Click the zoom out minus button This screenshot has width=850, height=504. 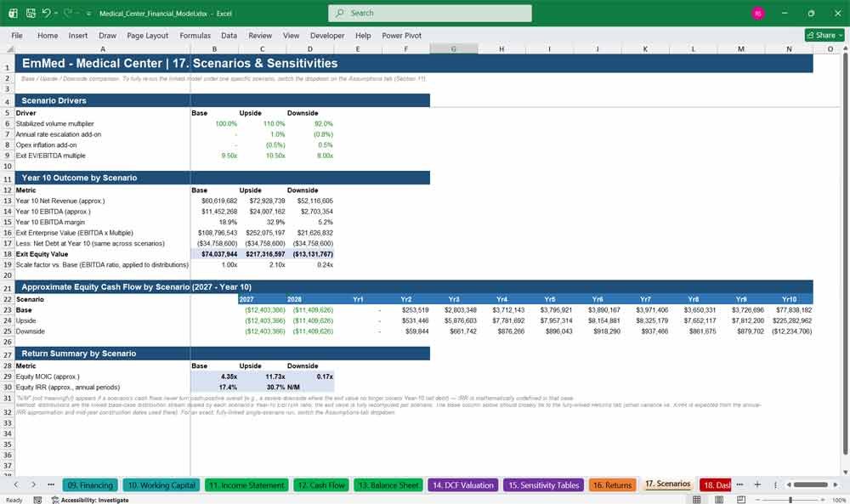[757, 500]
